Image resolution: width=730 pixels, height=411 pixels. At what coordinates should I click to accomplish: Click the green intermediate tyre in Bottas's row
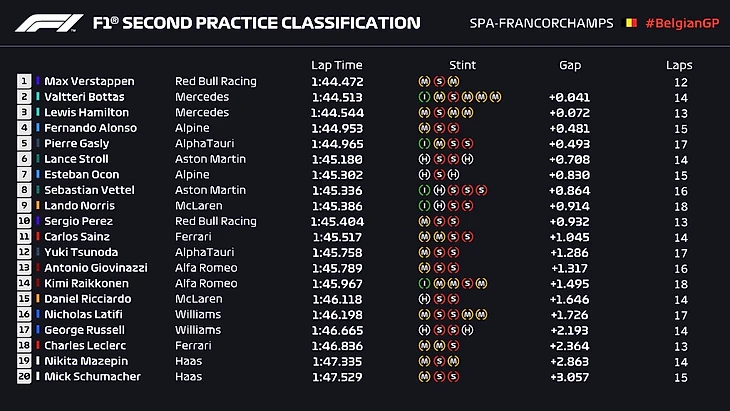coord(424,97)
